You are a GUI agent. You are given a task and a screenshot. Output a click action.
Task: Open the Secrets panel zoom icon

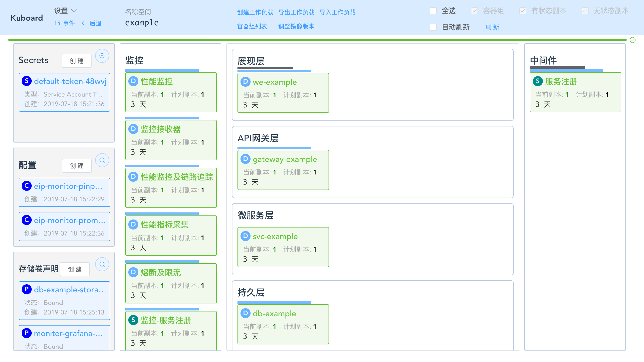coord(102,56)
